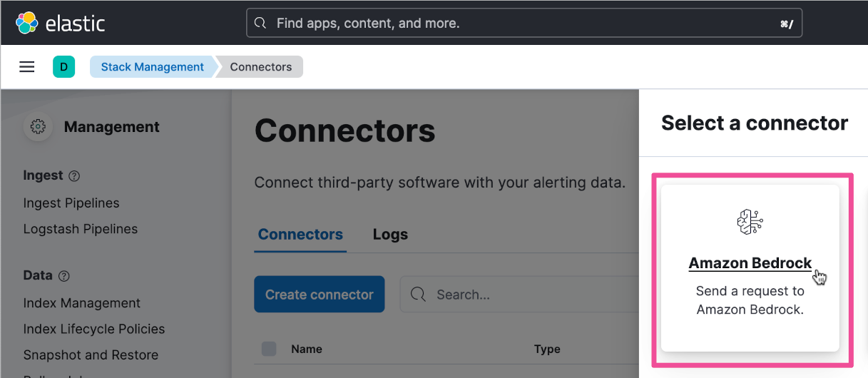Image resolution: width=868 pixels, height=378 pixels.
Task: Open Snapshot and Restore page
Action: click(x=91, y=354)
